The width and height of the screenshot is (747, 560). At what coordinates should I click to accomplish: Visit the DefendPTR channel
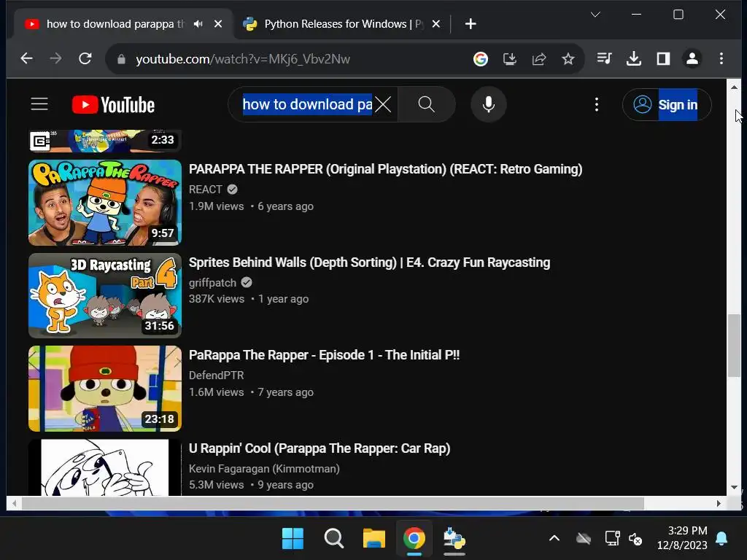tap(216, 376)
